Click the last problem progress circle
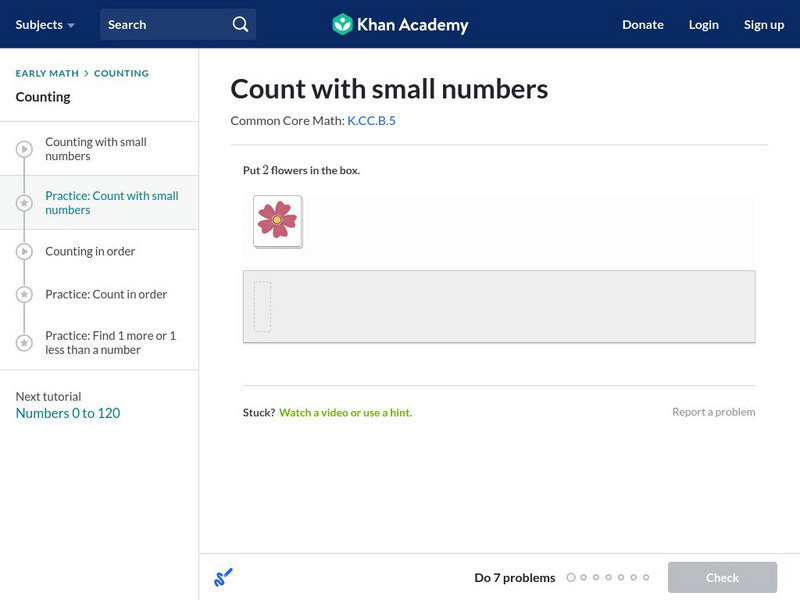800x600 pixels. 646,577
